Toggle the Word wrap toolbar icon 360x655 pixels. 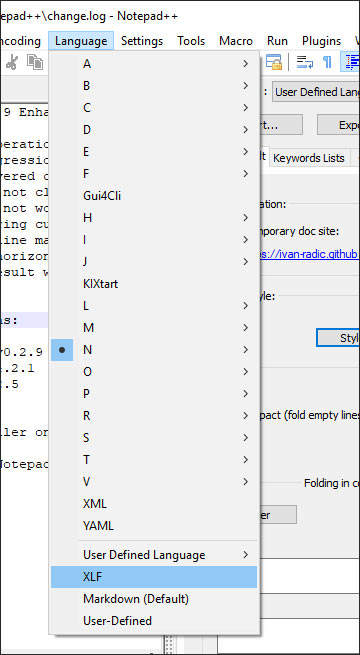pyautogui.click(x=305, y=62)
